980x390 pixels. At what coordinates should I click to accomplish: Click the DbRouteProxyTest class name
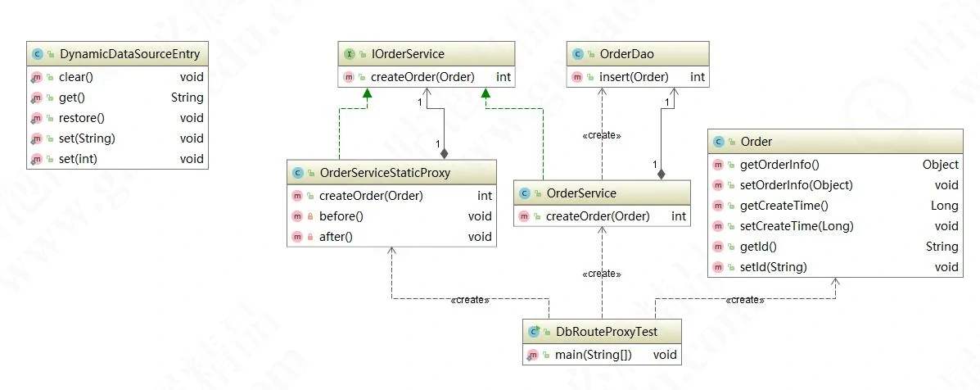(605, 333)
